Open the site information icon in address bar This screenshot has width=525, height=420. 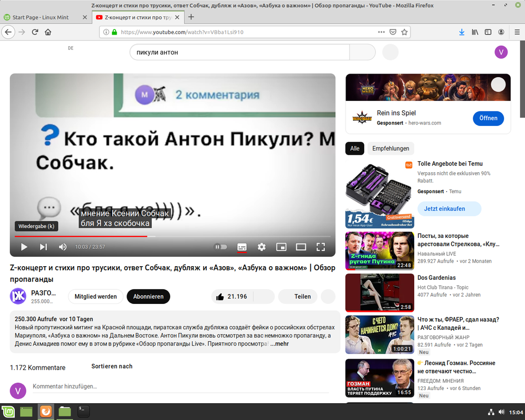(106, 32)
